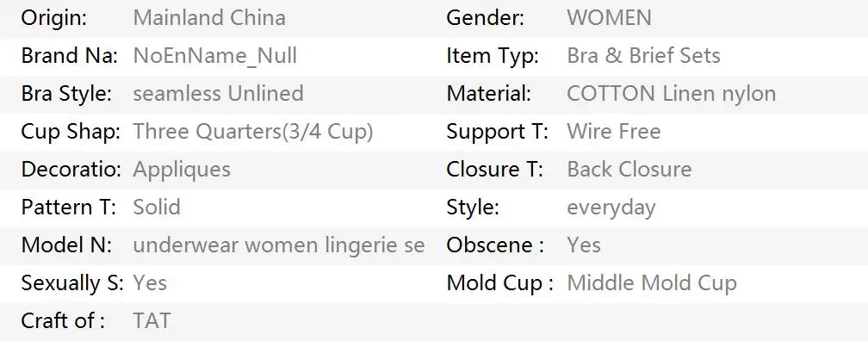Click the Origin label
The height and width of the screenshot is (341, 868).
(54, 18)
